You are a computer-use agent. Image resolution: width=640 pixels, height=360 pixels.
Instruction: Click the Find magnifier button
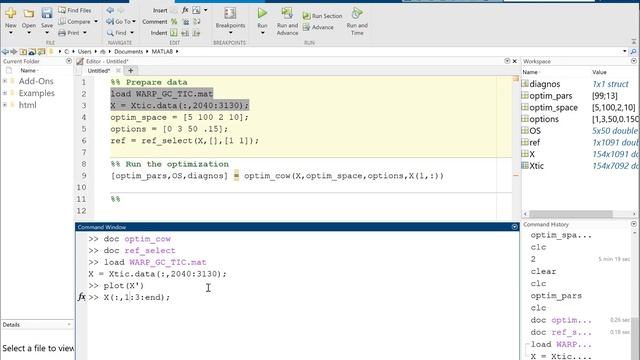click(x=117, y=33)
